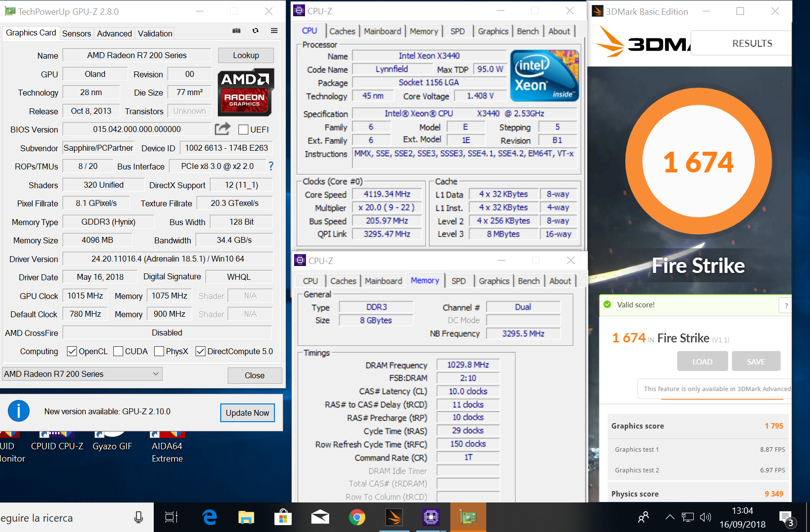Open Microsoft Edge from the taskbar
The height and width of the screenshot is (532, 810).
coord(209,517)
